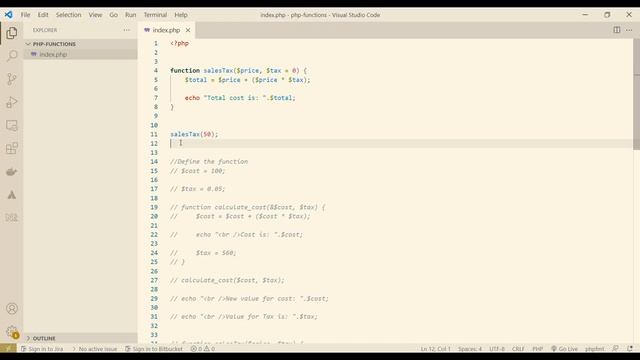Viewport: 640px width, 360px height.
Task: Open the Run and Debug view
Action: (x=11, y=102)
